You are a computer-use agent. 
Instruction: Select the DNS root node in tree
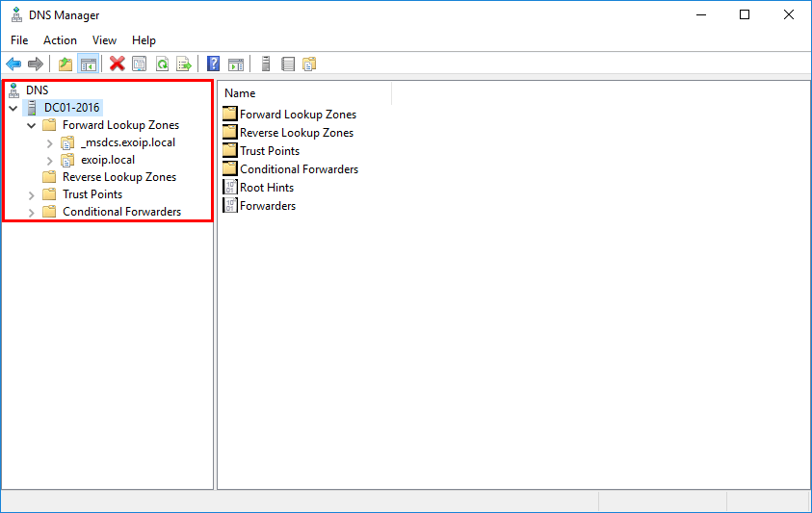[38, 90]
